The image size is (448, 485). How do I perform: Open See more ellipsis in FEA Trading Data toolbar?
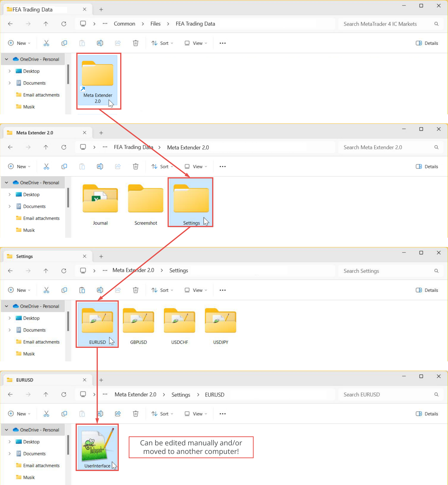(x=223, y=43)
